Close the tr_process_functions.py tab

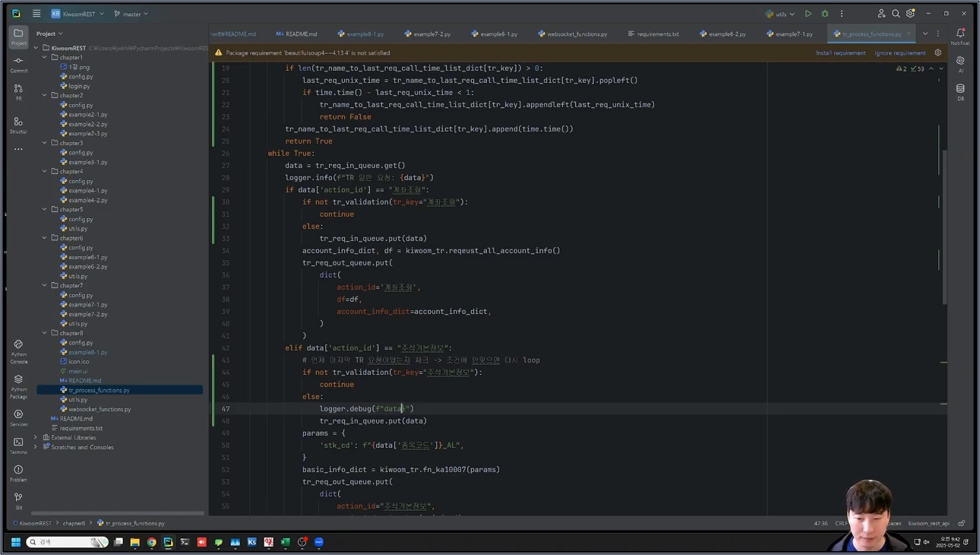pyautogui.click(x=909, y=33)
